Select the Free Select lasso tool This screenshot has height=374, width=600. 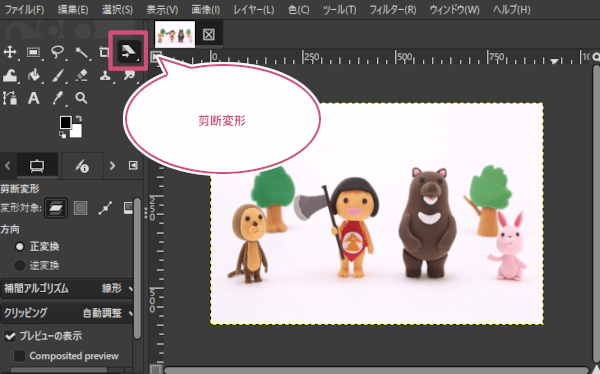(x=57, y=52)
